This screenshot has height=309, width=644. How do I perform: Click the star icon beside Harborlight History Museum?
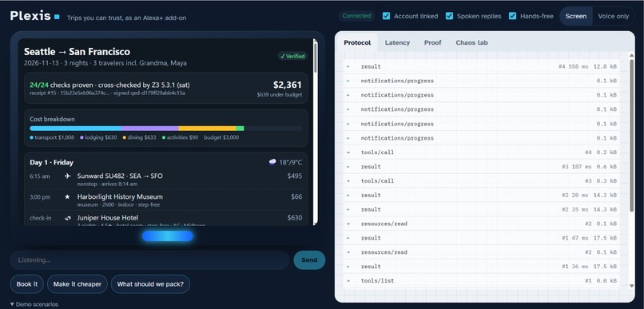pyautogui.click(x=68, y=197)
